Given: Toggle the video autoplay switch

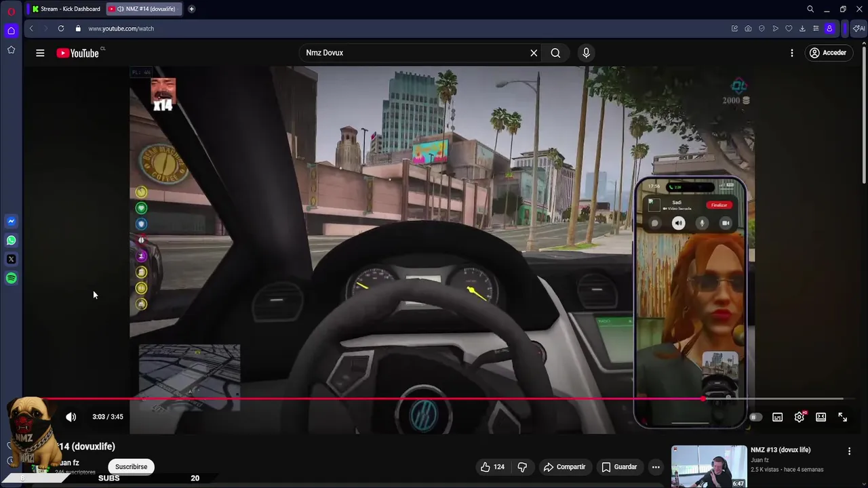Looking at the screenshot, I should point(755,418).
